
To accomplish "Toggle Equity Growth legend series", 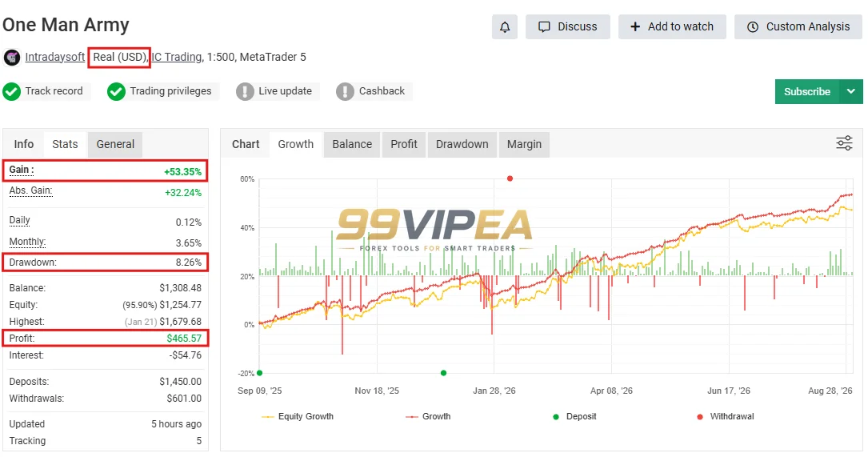I will [x=298, y=416].
